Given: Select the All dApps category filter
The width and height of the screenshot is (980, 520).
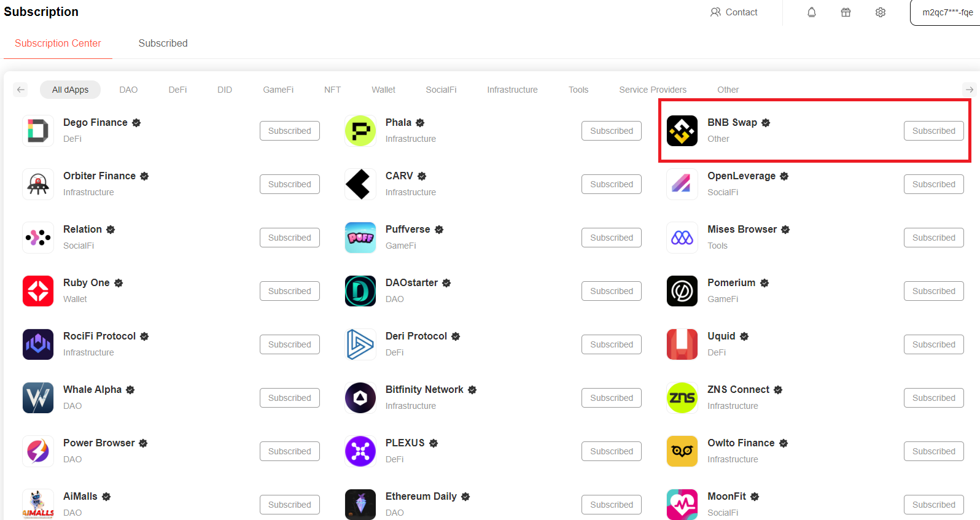Looking at the screenshot, I should [x=70, y=90].
